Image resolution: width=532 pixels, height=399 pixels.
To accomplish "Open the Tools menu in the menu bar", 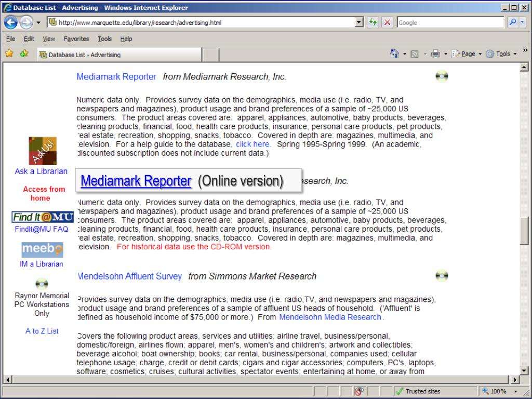I will pyautogui.click(x=104, y=39).
